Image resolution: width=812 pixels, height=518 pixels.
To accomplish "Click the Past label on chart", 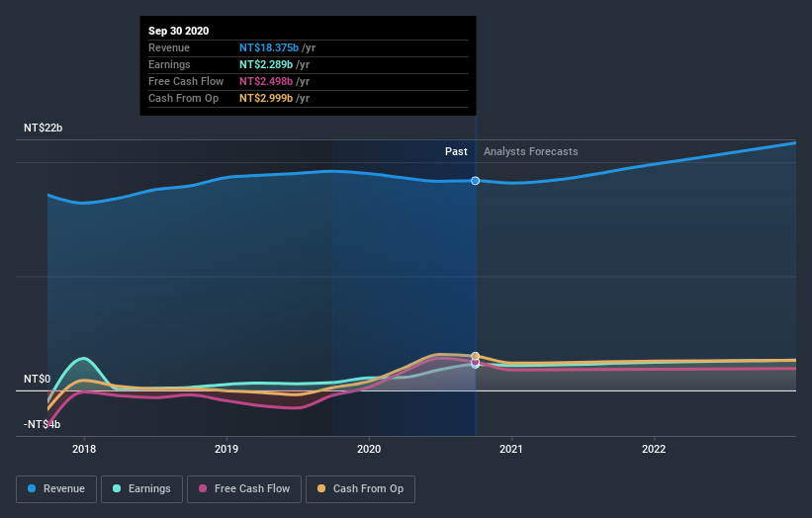I will (456, 151).
